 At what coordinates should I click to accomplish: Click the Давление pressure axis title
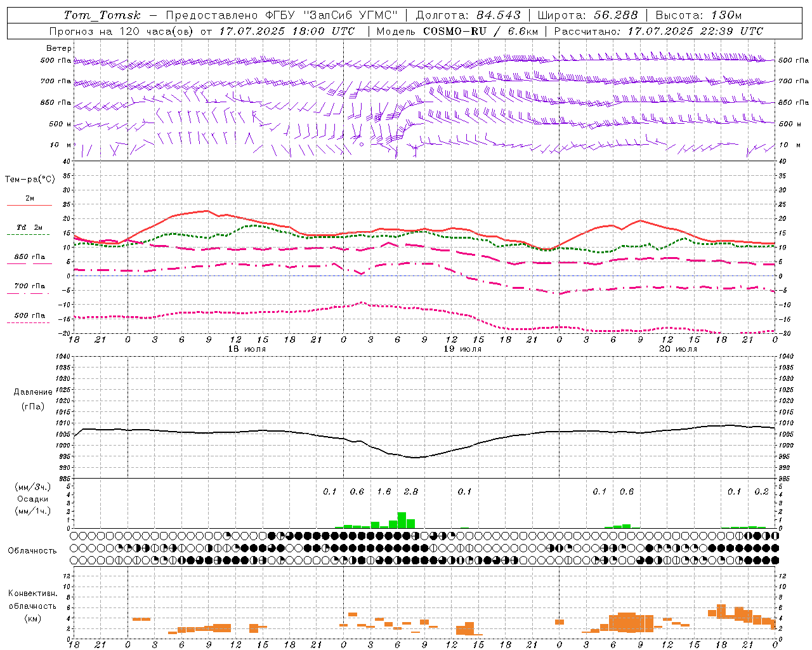33,392
